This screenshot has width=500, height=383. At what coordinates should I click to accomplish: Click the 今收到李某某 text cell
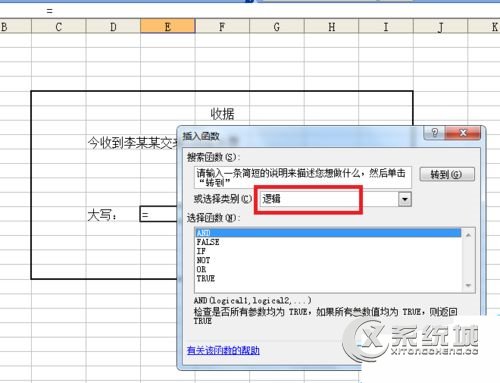[133, 143]
